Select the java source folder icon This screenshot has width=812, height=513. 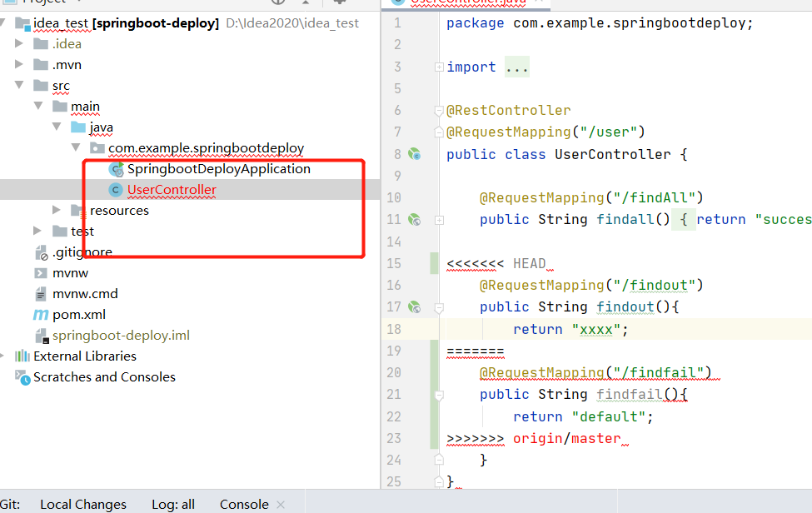[78, 127]
